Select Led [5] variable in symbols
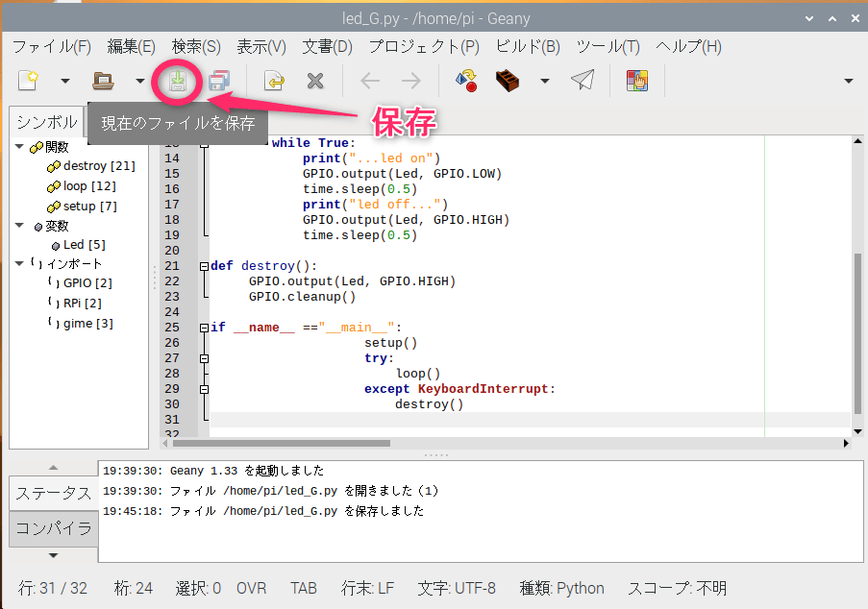868x609 pixels. pos(85,245)
